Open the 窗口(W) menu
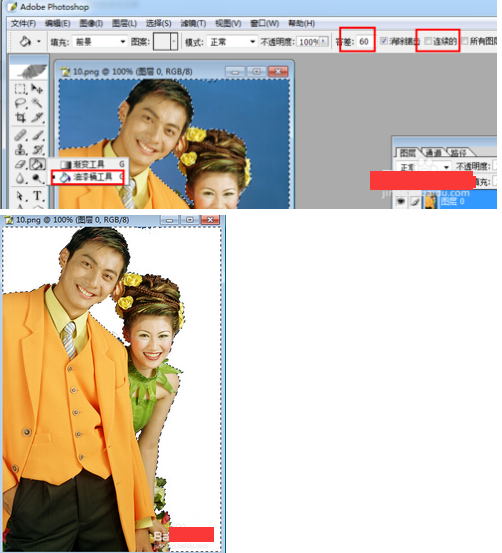Screen dimensions: 502x553 pos(265,24)
